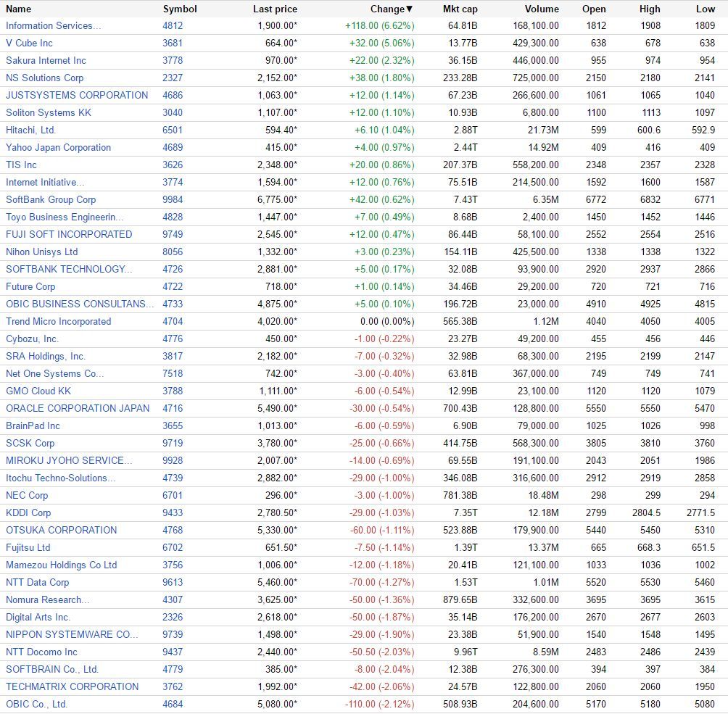This screenshot has width=728, height=714.
Task: Open the Future Corp link
Action: [30, 287]
